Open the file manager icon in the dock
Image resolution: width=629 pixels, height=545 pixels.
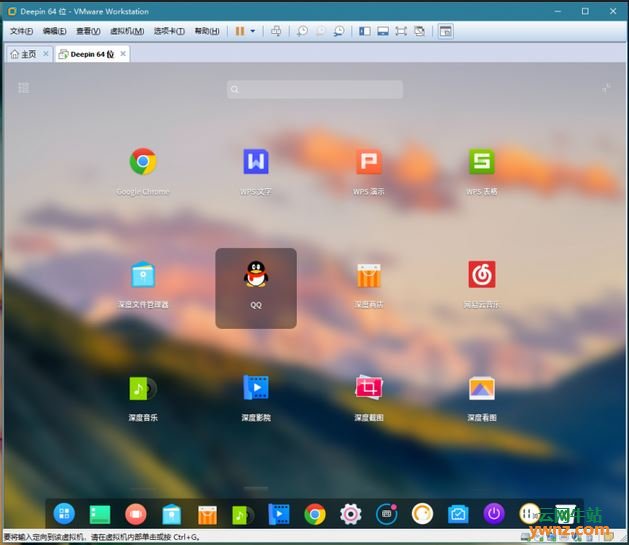pyautogui.click(x=171, y=515)
